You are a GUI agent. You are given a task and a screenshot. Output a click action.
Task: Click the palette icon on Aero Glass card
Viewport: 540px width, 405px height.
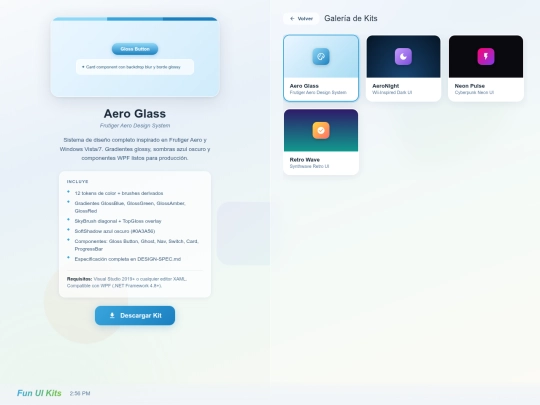tap(321, 56)
